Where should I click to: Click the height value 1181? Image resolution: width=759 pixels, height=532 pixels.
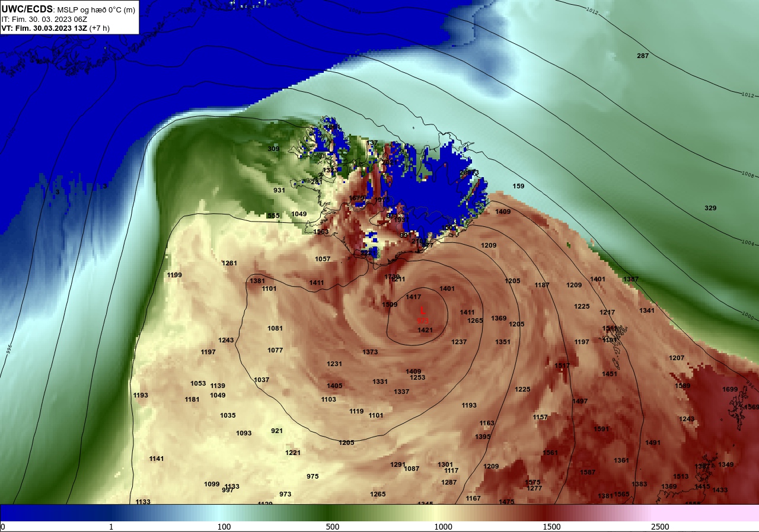click(192, 399)
